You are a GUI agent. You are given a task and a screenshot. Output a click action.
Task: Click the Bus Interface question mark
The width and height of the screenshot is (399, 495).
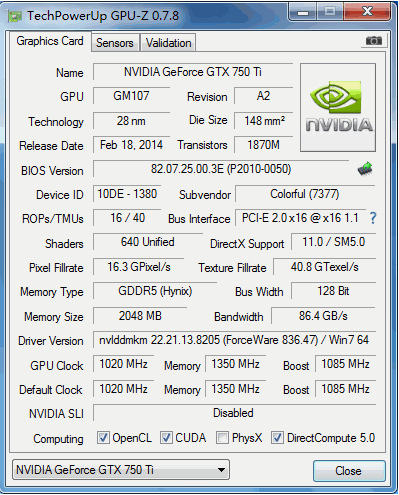tap(373, 218)
